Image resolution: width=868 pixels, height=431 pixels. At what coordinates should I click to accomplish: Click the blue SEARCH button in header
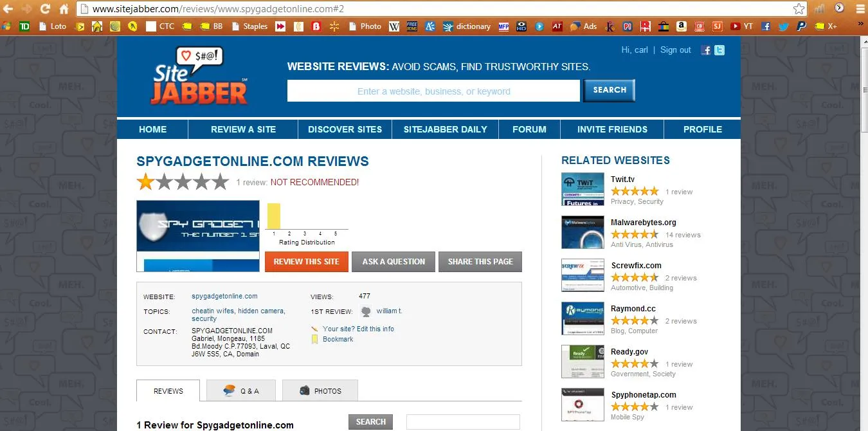click(x=610, y=90)
